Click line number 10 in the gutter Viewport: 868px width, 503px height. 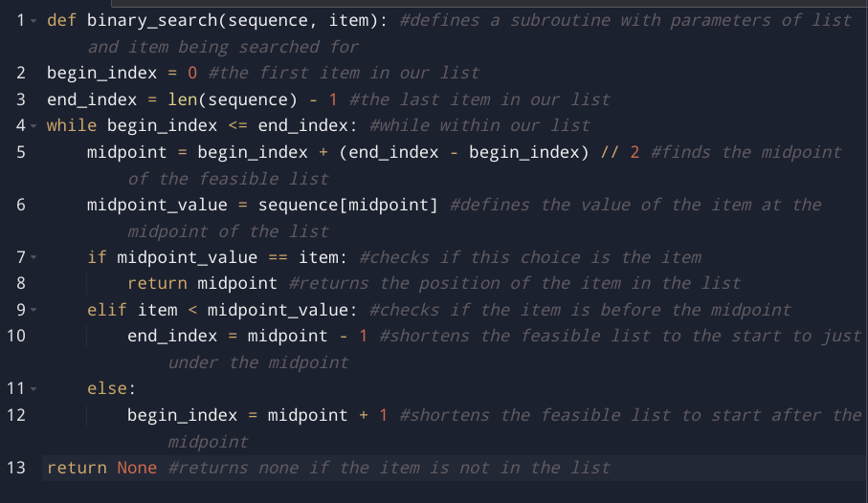pos(16,336)
